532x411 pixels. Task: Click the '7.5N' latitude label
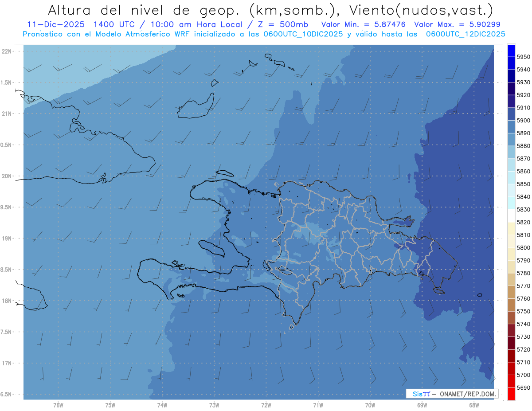click(x=6, y=332)
